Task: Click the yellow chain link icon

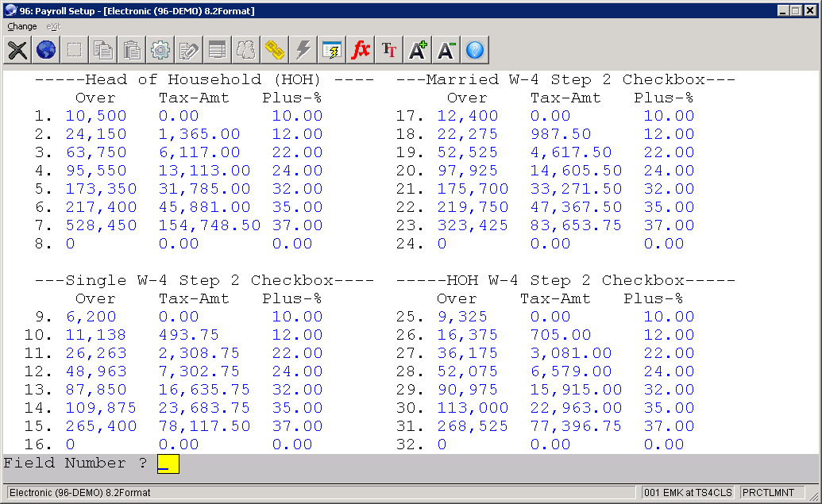Action: (x=274, y=50)
